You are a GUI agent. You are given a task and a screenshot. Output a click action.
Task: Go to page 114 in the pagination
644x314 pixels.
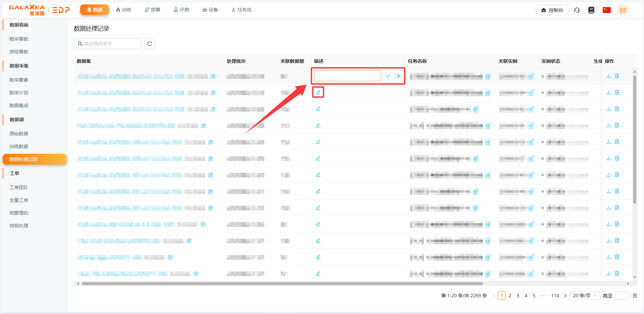tap(555, 296)
